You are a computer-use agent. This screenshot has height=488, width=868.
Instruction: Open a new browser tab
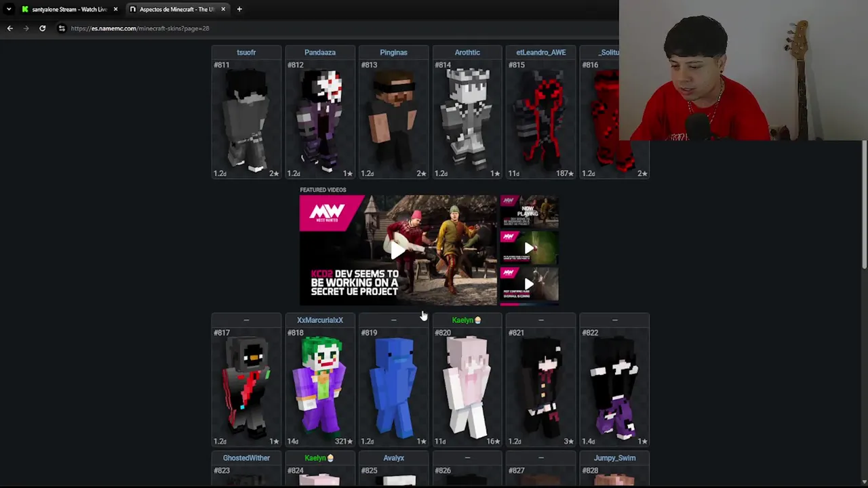click(239, 9)
